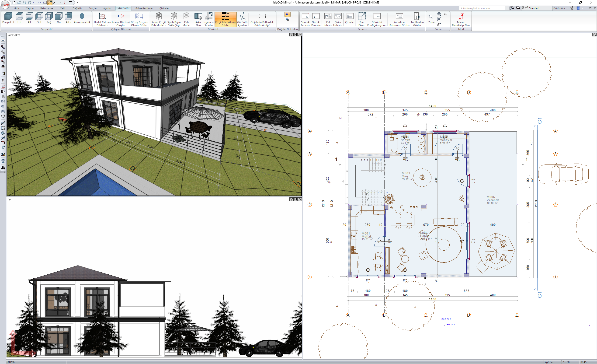The height and width of the screenshot is (364, 597).
Task: Select the Perspektif view icon
Action: coord(8,16)
